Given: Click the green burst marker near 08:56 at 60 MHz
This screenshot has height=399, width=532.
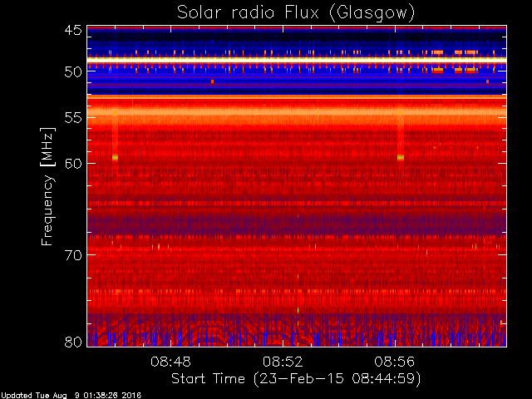Looking at the screenshot, I should coord(401,157).
